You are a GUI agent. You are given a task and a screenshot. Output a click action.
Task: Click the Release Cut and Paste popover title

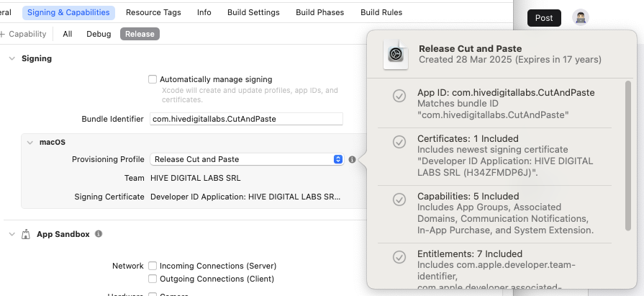pos(471,48)
